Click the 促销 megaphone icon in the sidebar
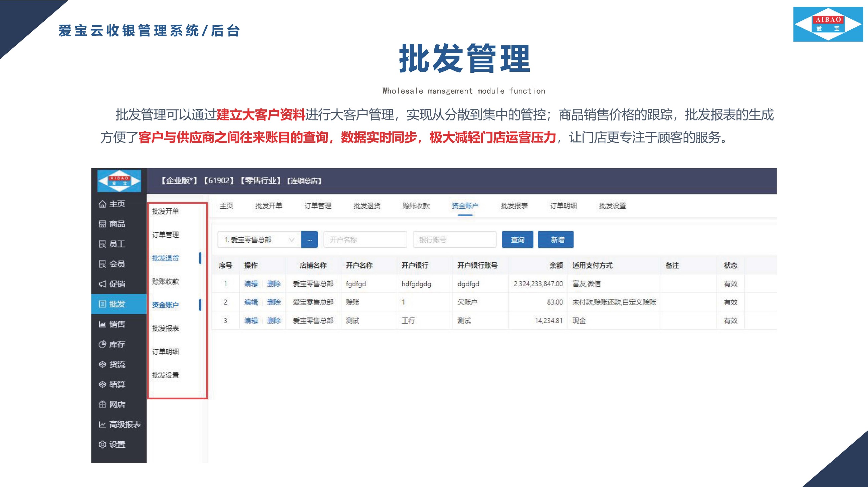Image resolution: width=868 pixels, height=487 pixels. click(x=102, y=284)
